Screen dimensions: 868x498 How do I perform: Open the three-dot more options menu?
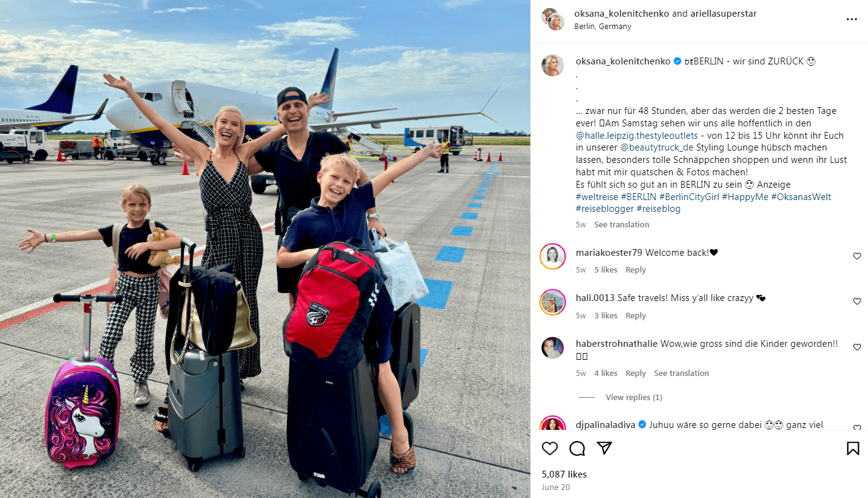pyautogui.click(x=852, y=19)
